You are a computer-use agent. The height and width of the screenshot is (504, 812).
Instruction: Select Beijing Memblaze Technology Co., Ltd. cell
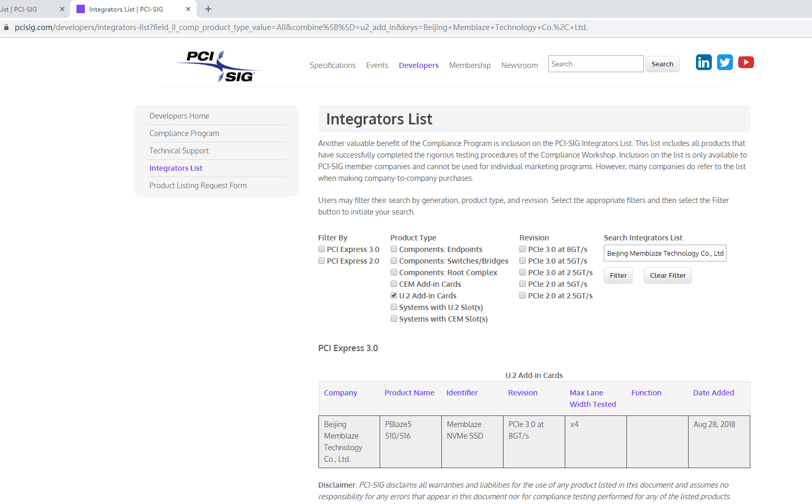coord(349,442)
